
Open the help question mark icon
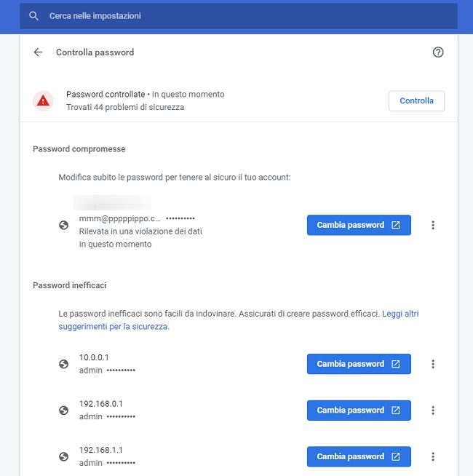437,52
